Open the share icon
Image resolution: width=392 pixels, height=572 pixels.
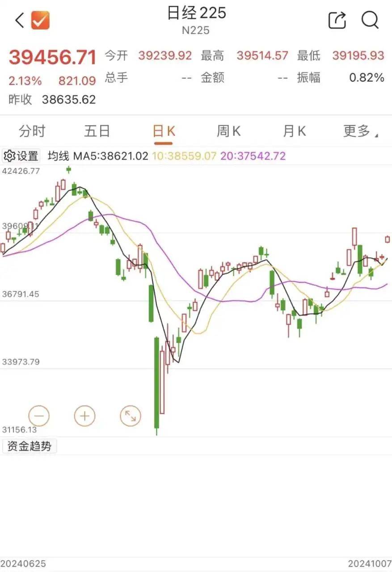(337, 20)
